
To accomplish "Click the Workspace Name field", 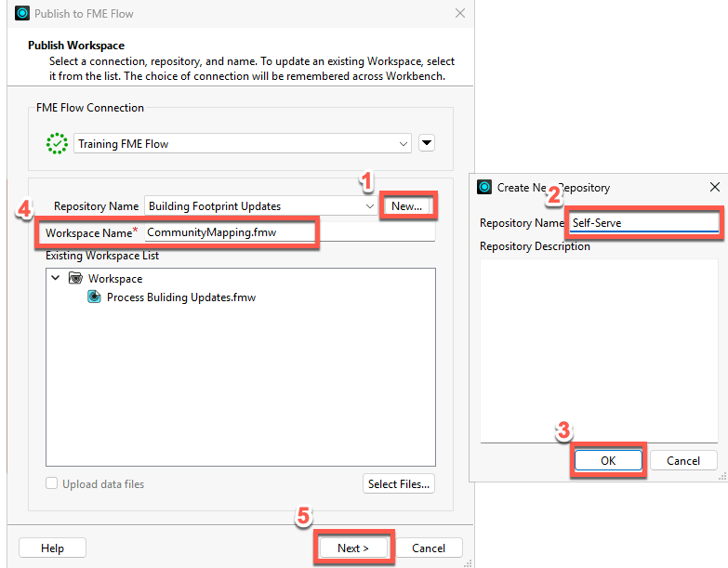I will point(290,232).
